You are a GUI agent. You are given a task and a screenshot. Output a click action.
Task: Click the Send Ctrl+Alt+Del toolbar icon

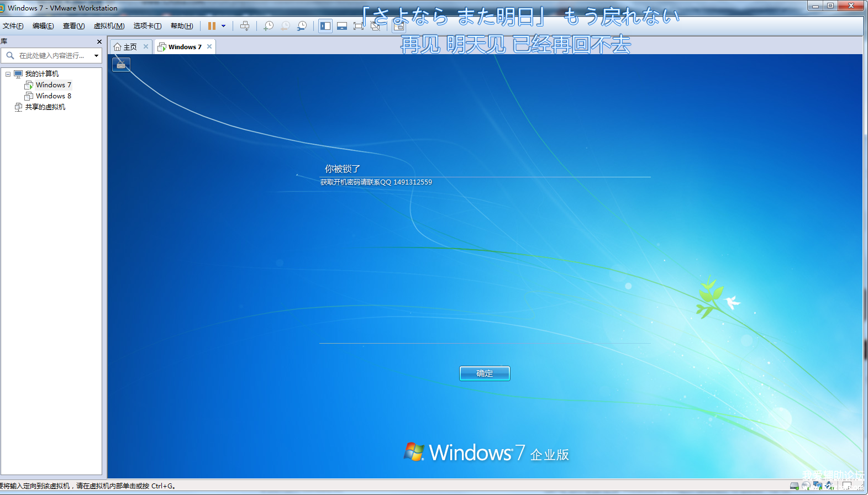245,26
